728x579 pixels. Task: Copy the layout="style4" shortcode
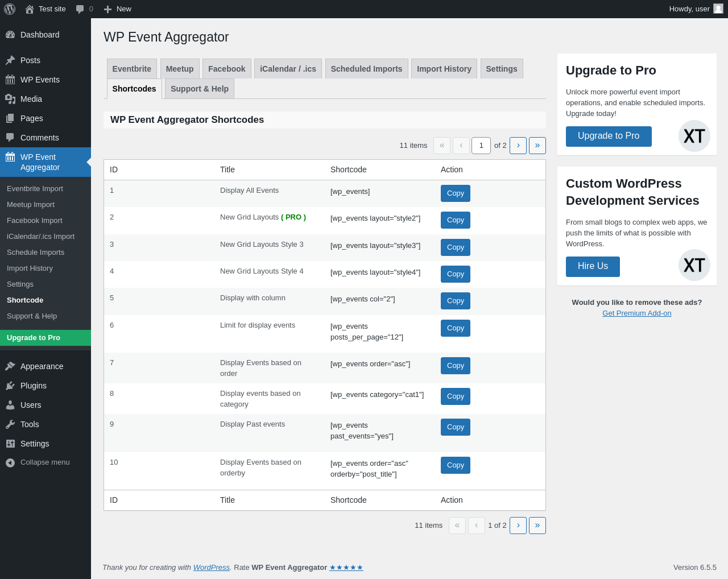[x=456, y=274]
